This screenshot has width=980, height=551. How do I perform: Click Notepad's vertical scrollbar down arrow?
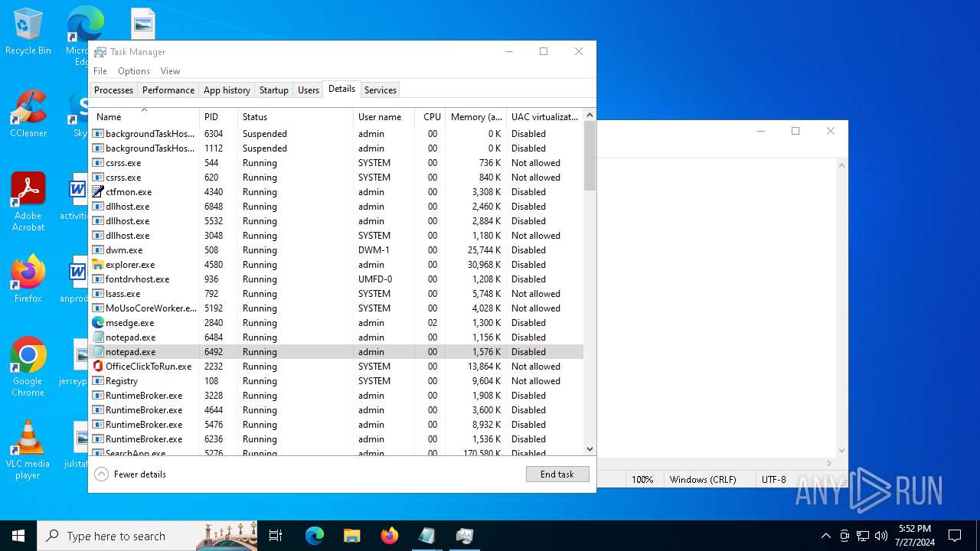842,451
